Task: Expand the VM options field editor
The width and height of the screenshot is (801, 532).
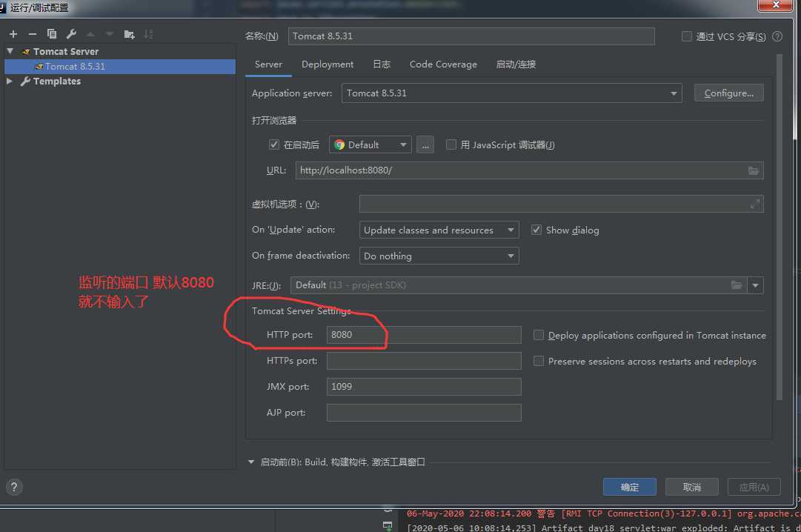Action: coord(755,204)
